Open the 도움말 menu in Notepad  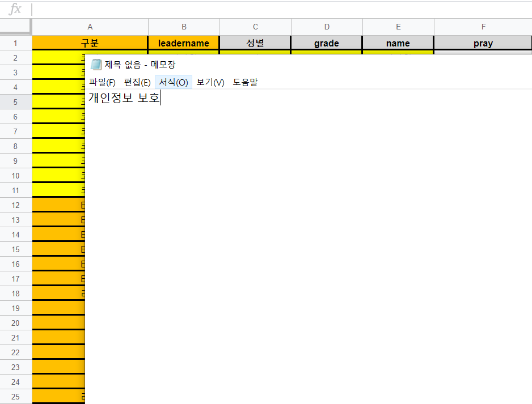tap(245, 82)
